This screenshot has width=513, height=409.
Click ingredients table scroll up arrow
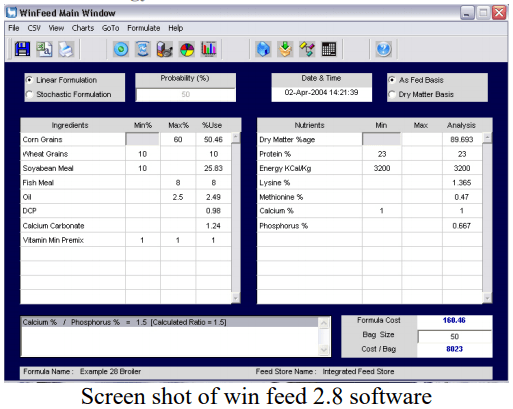point(235,137)
